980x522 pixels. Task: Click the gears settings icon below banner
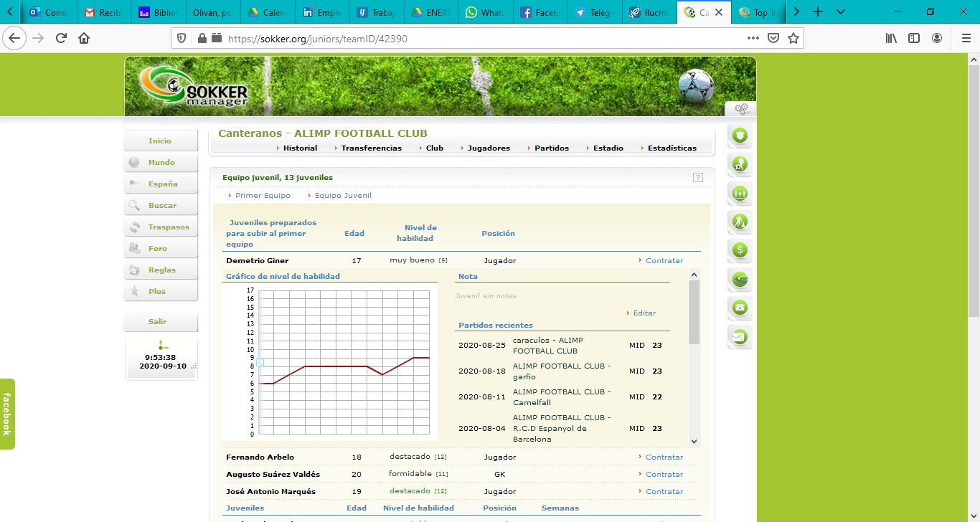coord(741,109)
